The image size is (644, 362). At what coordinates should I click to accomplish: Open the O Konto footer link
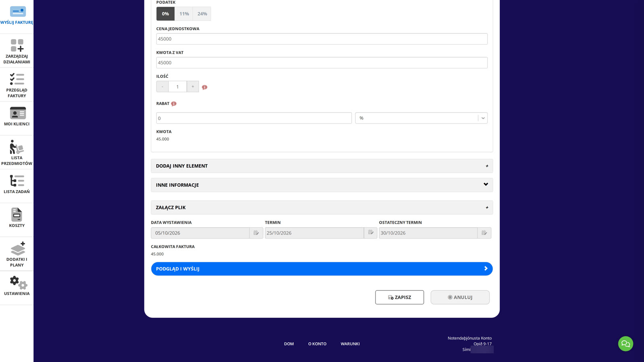[x=317, y=344]
